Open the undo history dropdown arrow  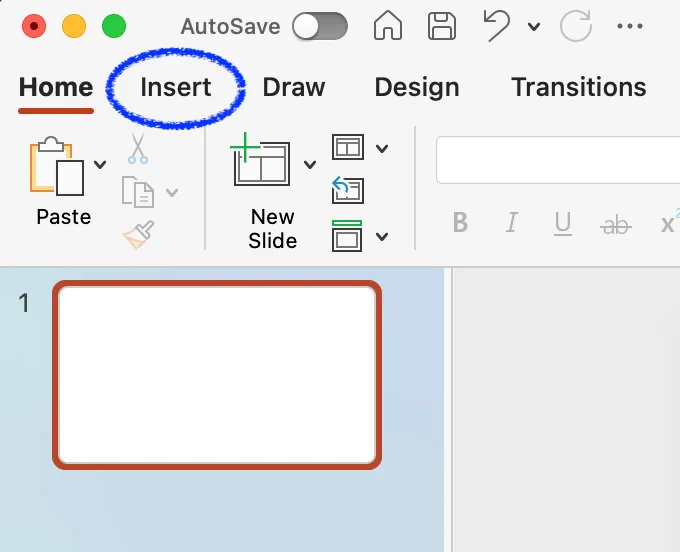[534, 27]
